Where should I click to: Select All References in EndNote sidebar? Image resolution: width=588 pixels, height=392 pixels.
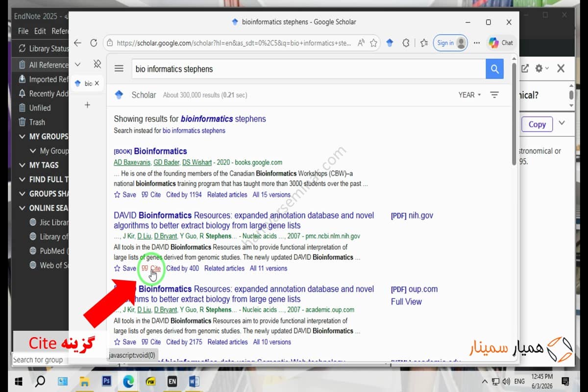[43, 65]
